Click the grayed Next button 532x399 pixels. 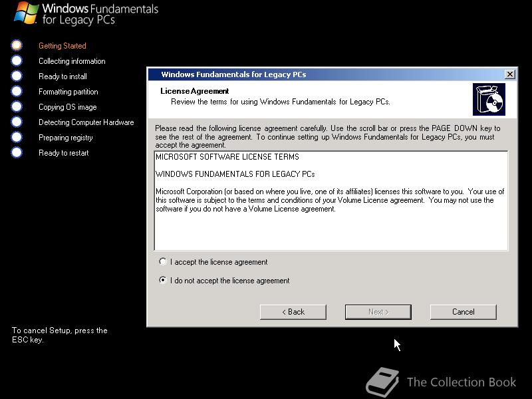coord(378,312)
